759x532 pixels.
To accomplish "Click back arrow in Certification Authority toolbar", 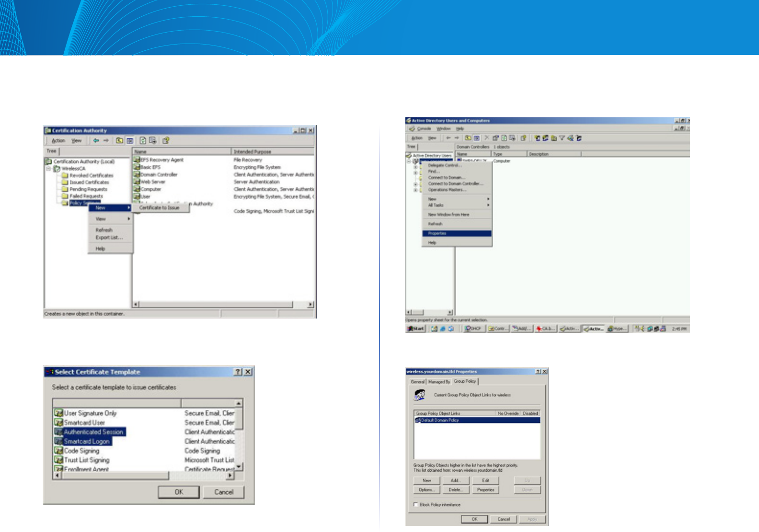I will click(x=96, y=141).
